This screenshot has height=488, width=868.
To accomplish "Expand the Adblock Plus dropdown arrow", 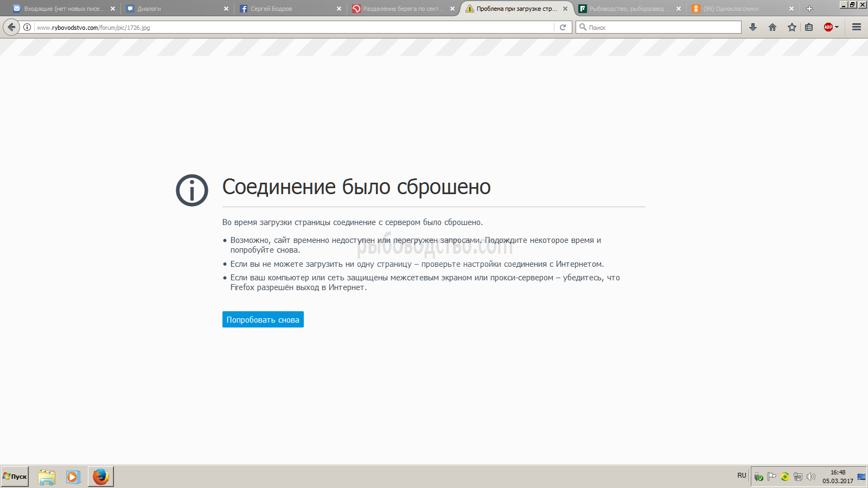I will pos(837,27).
